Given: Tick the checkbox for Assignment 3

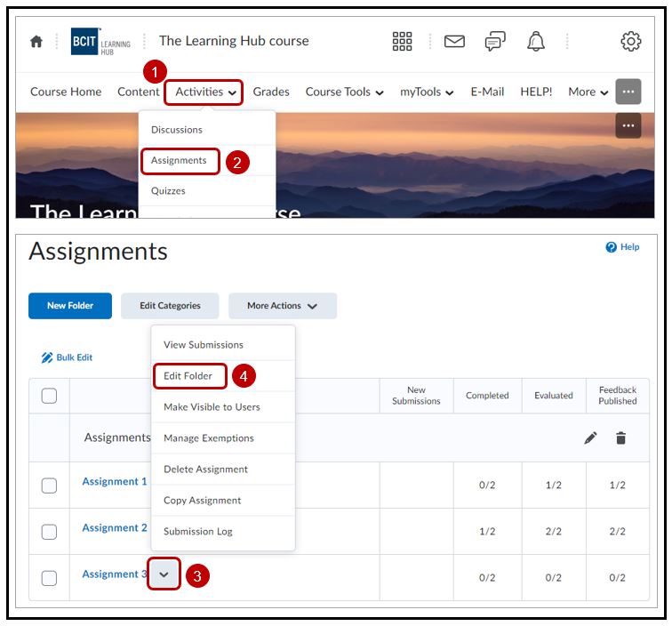Looking at the screenshot, I should (x=50, y=578).
